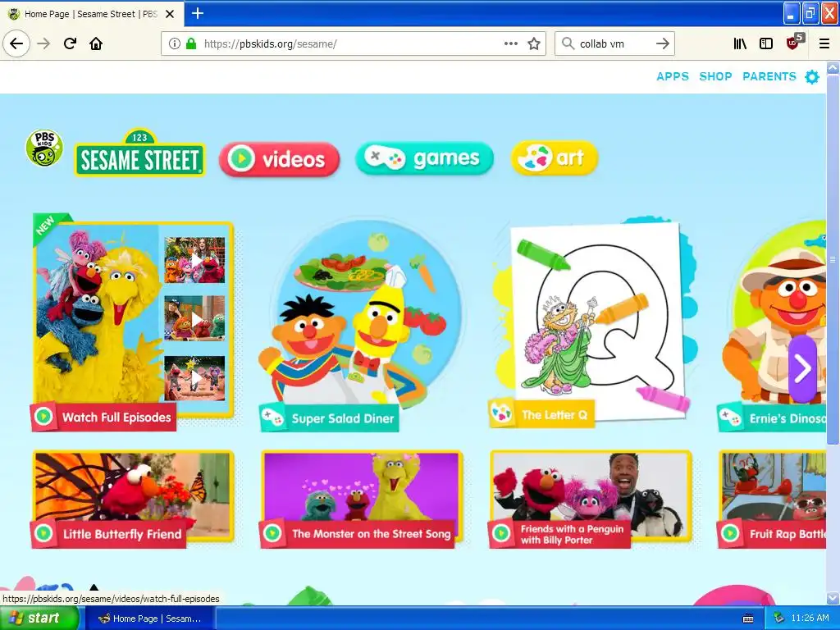Click on-screen keyboard tray icon
The width and height of the screenshot is (840, 630).
point(748,619)
